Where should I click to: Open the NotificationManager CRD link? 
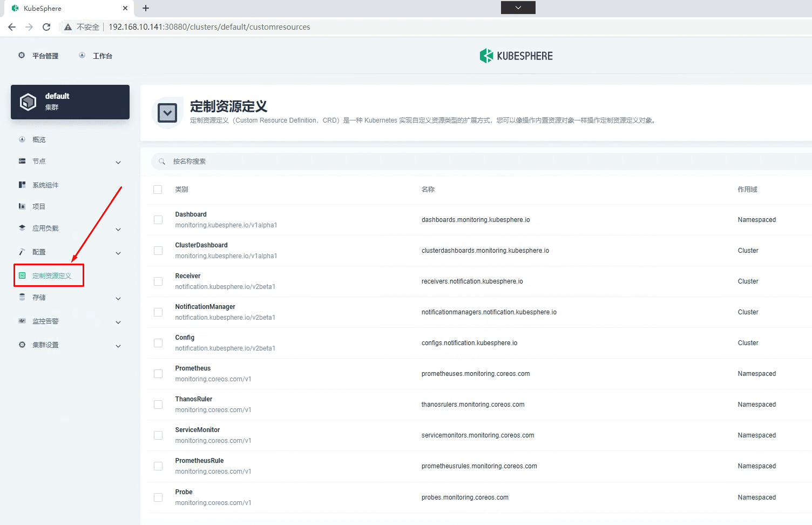point(205,307)
